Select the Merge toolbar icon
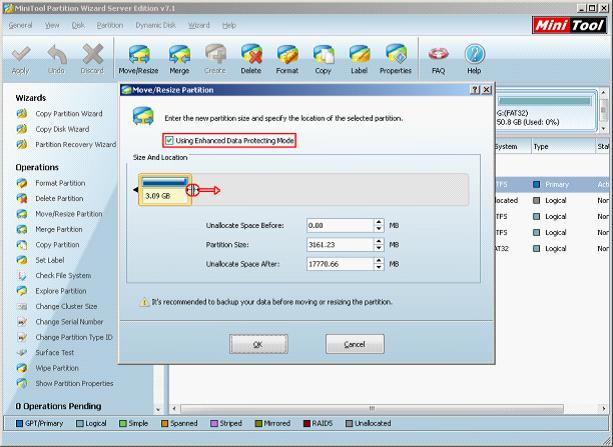The width and height of the screenshot is (613, 447). 179,59
